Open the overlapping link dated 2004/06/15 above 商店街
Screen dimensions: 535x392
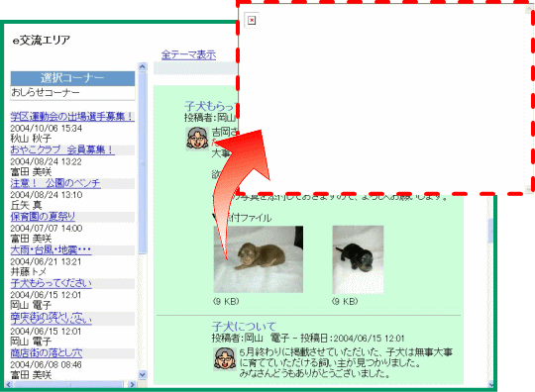[51, 319]
